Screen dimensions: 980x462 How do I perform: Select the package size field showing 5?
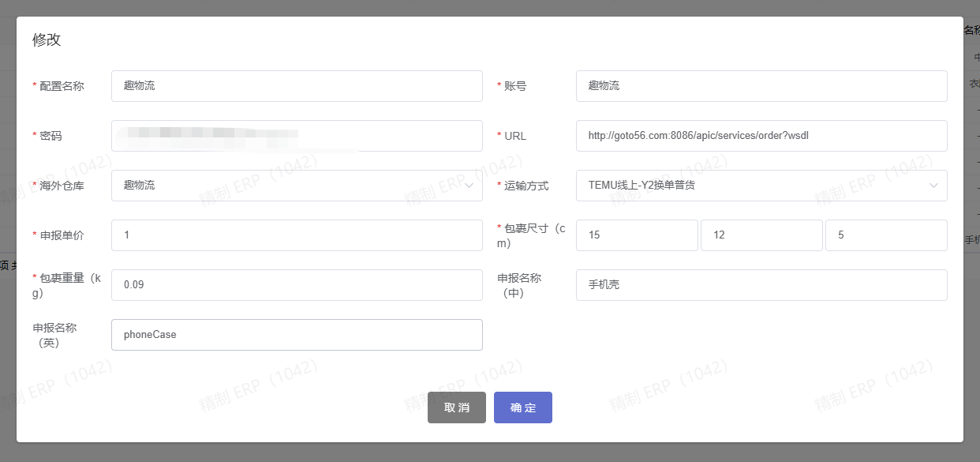(x=885, y=235)
